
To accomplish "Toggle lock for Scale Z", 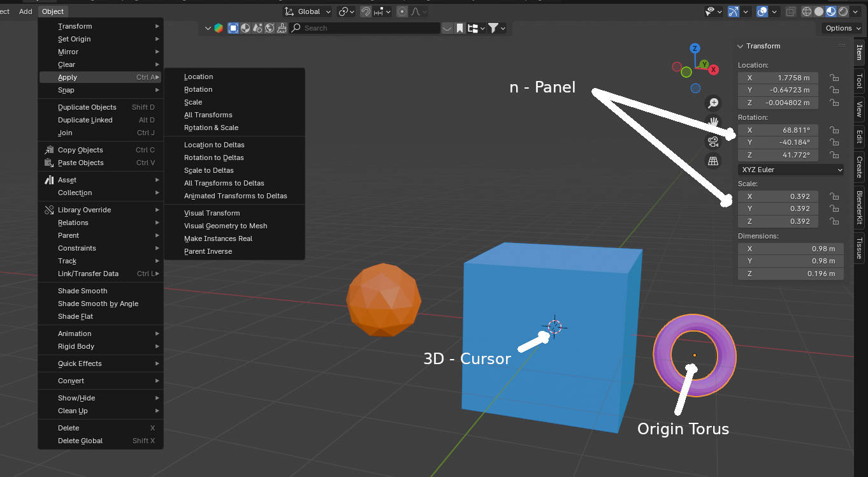I will click(x=834, y=221).
